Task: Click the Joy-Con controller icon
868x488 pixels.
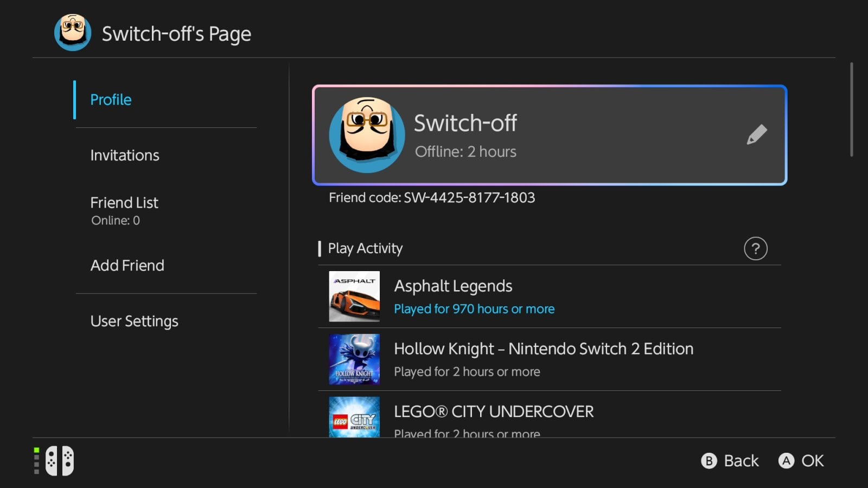Action: pyautogui.click(x=60, y=461)
